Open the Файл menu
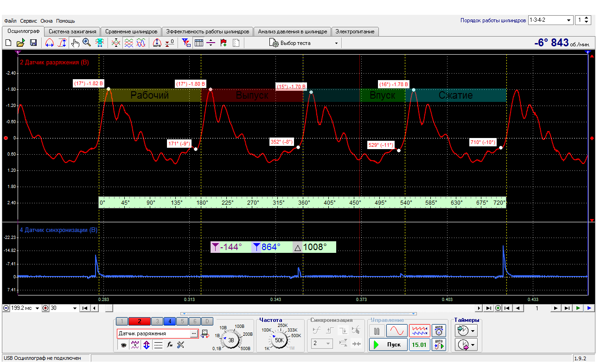Image resolution: width=601 pixels, height=364 pixels. tap(10, 21)
